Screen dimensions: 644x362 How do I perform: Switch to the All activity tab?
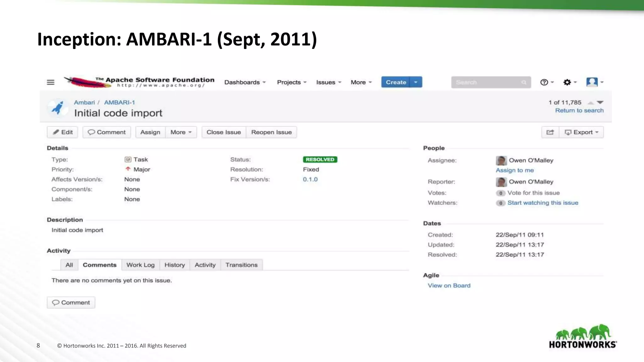69,265
